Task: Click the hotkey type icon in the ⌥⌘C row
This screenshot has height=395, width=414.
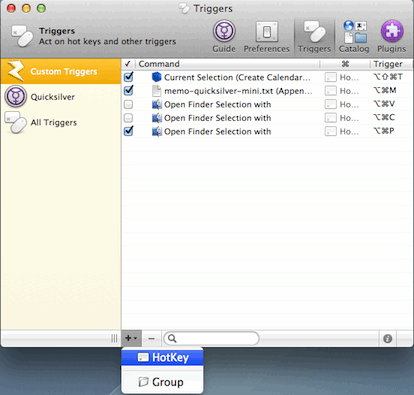Action: (330, 118)
